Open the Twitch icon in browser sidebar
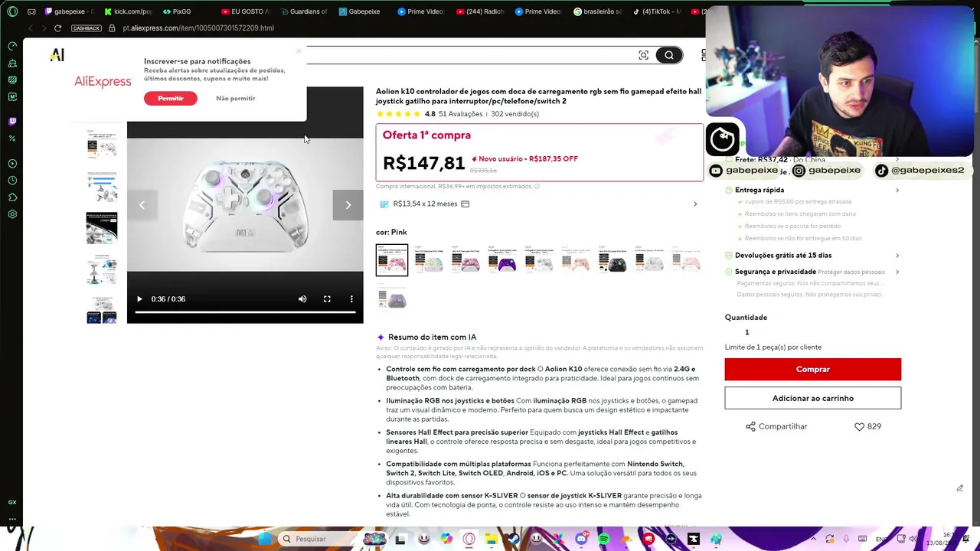Image resolution: width=980 pixels, height=551 pixels. [x=12, y=121]
